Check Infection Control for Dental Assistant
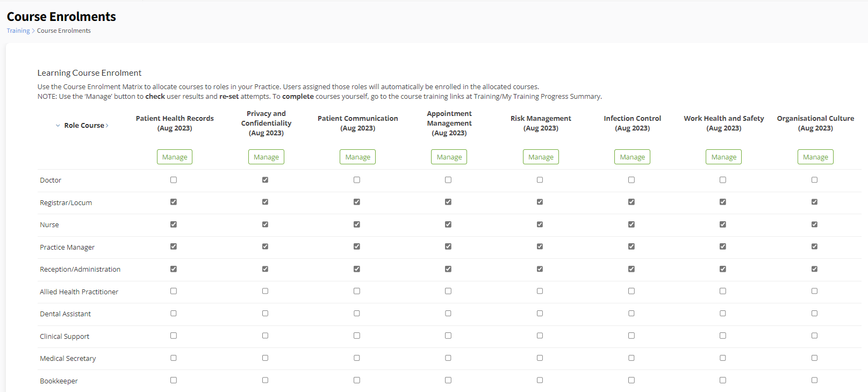868x392 pixels. (x=632, y=314)
